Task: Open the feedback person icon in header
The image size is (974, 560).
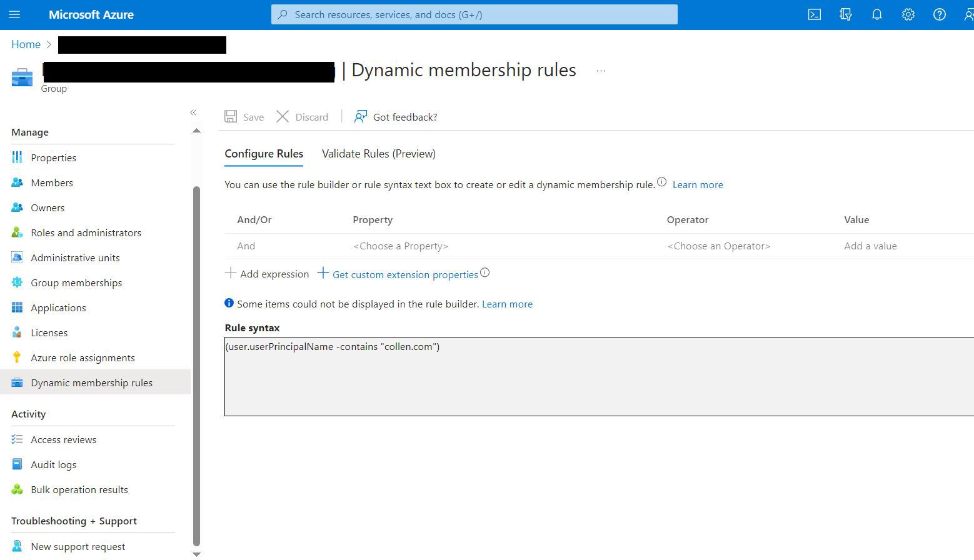Action: pos(968,14)
